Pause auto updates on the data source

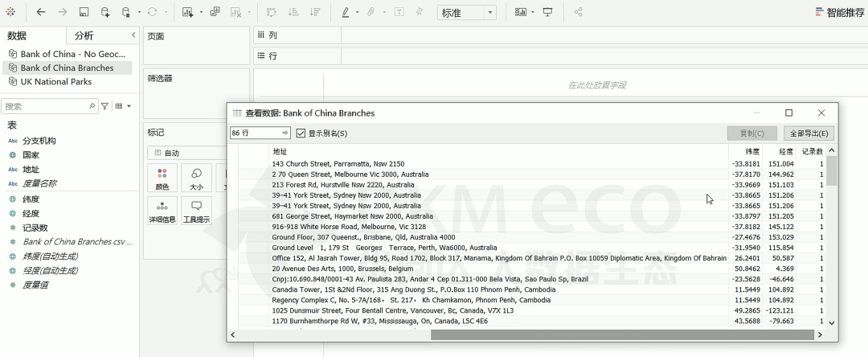tap(126, 11)
